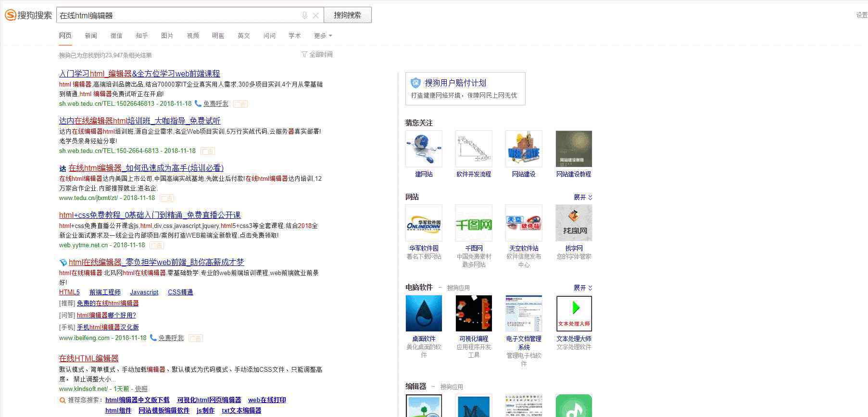Search suggestion 可视化html网页编辑器
This screenshot has height=417, width=868.
coord(209,400)
